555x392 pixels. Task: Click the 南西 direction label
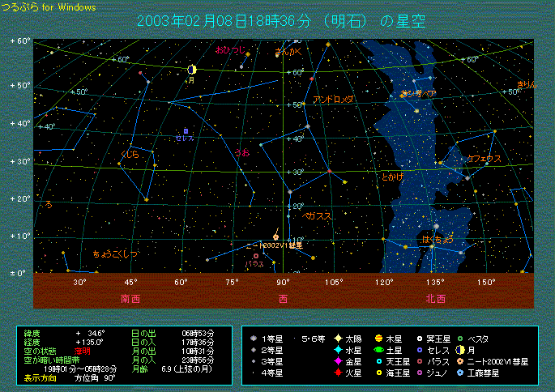[x=130, y=298]
